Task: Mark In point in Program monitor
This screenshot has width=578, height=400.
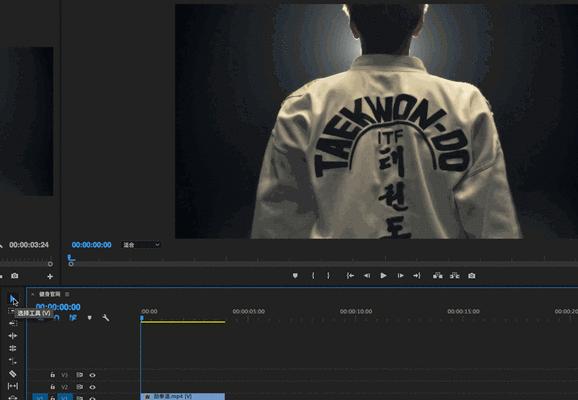Action: click(x=313, y=275)
